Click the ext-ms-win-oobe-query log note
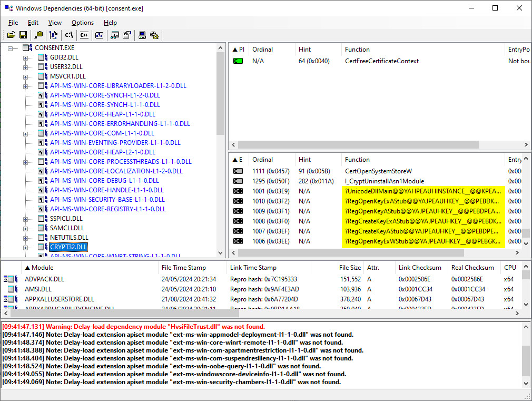This screenshot has height=401, width=532. pyautogui.click(x=162, y=366)
